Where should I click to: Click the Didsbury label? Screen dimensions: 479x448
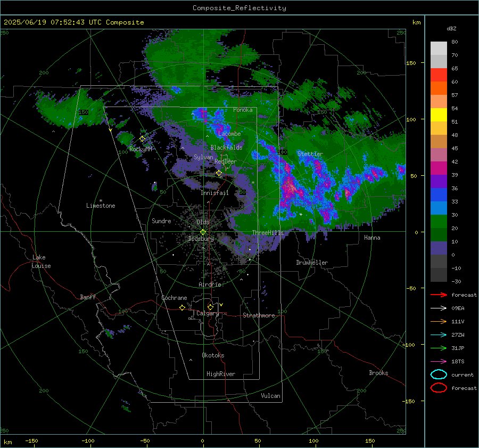[x=201, y=239]
